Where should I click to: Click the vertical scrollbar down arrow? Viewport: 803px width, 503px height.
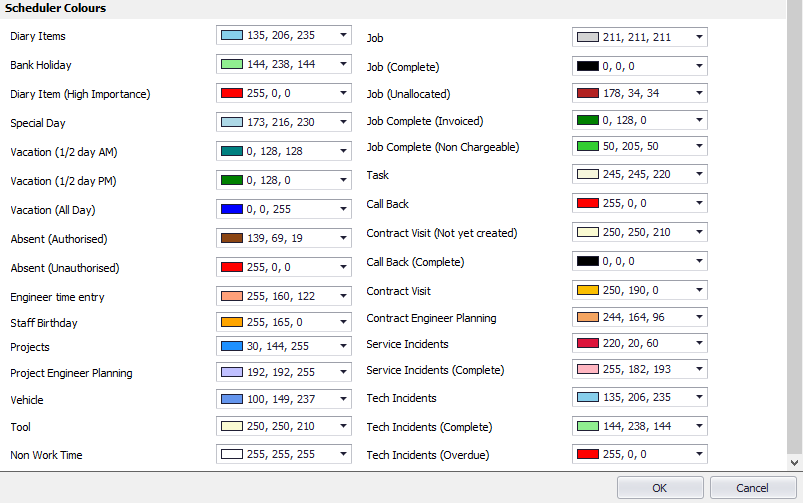pyautogui.click(x=795, y=463)
